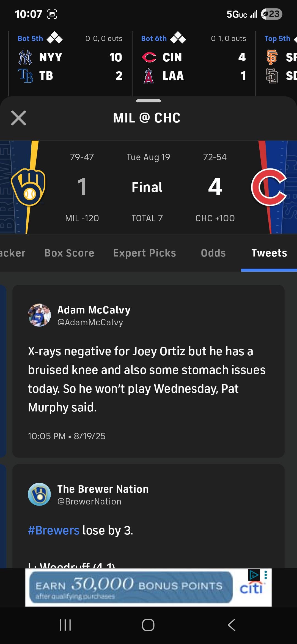Open the Odds tab
The image size is (297, 644).
pos(213,253)
